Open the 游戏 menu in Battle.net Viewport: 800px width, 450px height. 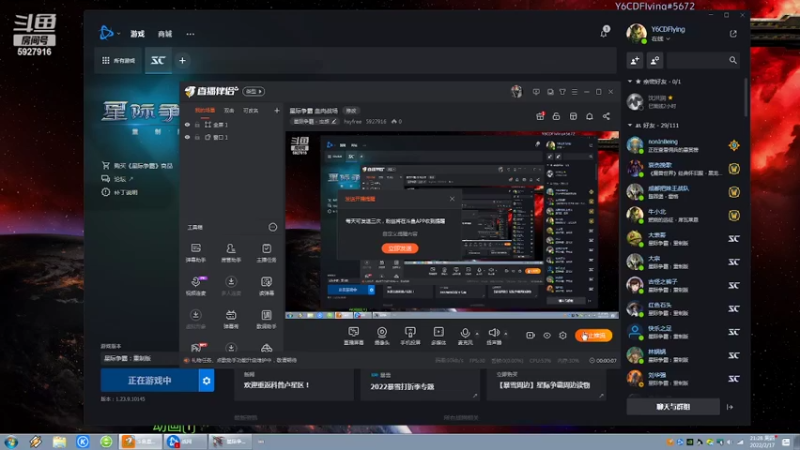coord(137,34)
